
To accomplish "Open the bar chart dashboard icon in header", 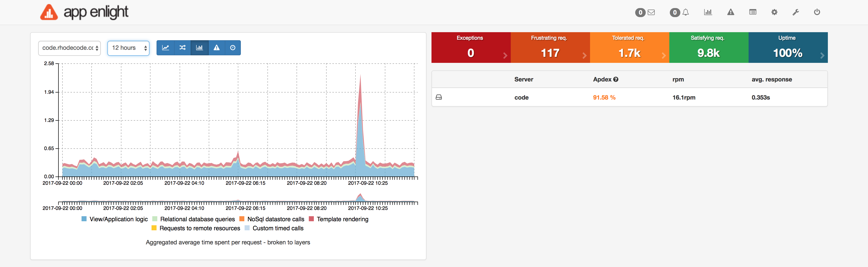I will (708, 12).
